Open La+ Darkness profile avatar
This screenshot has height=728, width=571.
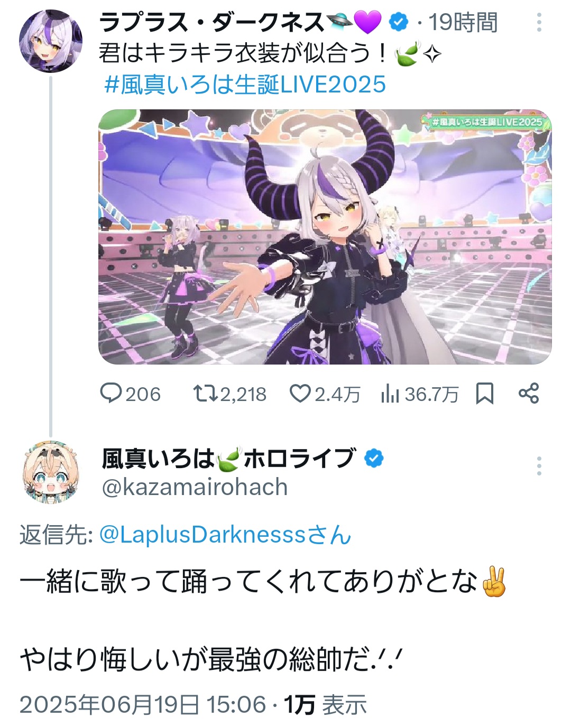51,40
